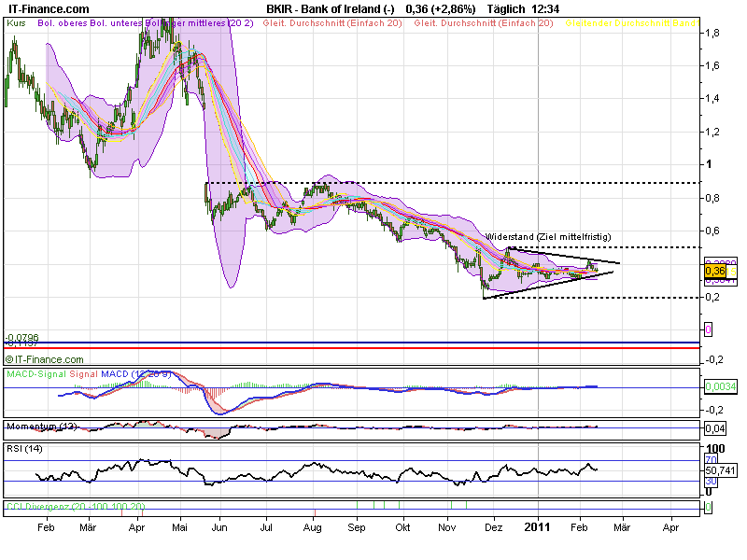
Task: Click the © IT-Finance.com copyright text
Action: (44, 359)
